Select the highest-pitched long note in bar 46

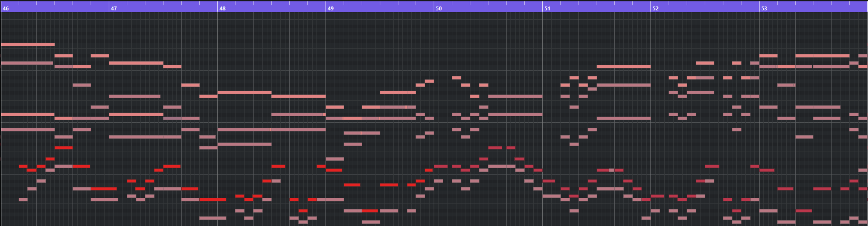[x=28, y=45]
